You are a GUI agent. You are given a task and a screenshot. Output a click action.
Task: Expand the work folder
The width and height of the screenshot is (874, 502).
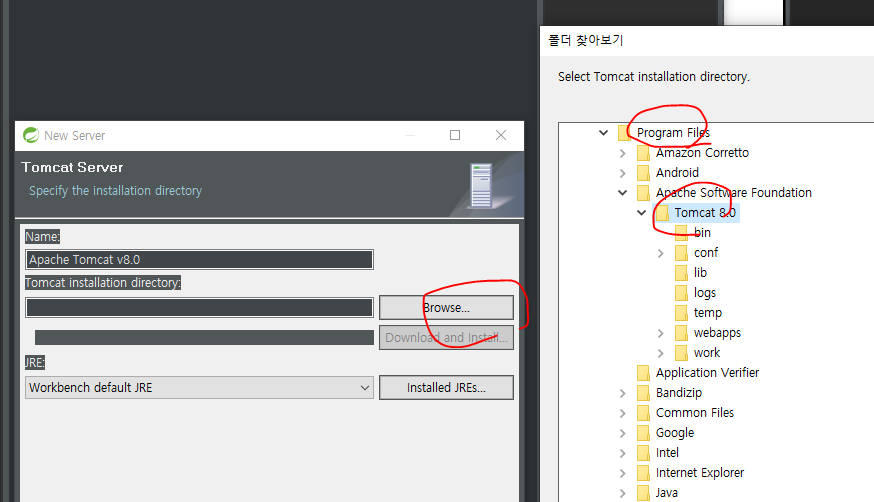(x=660, y=353)
